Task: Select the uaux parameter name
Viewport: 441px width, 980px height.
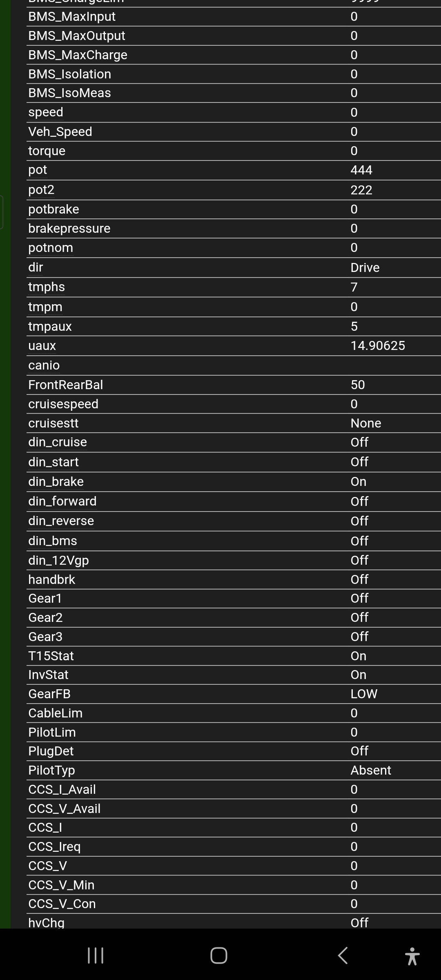Action: pos(42,346)
